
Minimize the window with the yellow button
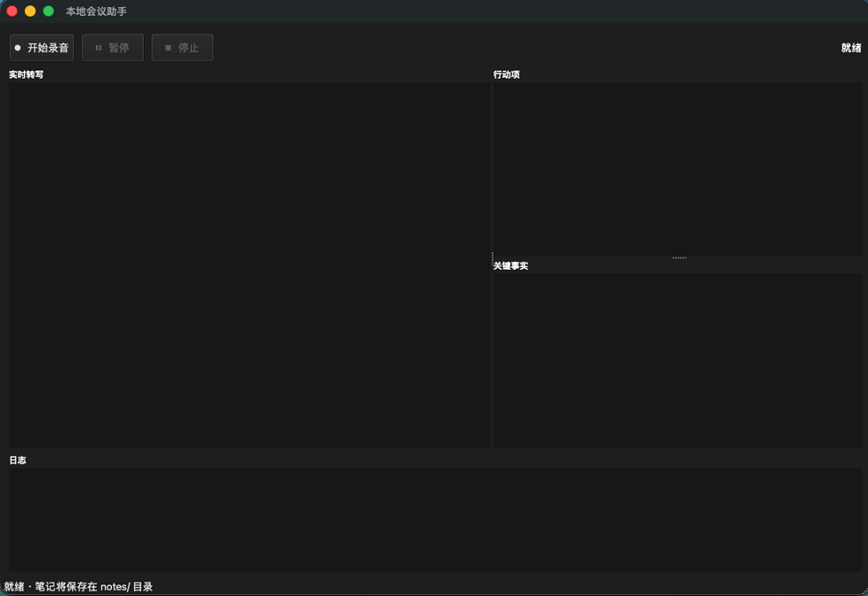[x=31, y=11]
